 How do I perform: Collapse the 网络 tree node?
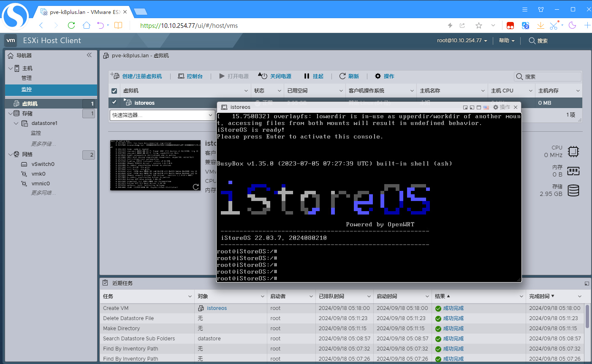point(10,154)
